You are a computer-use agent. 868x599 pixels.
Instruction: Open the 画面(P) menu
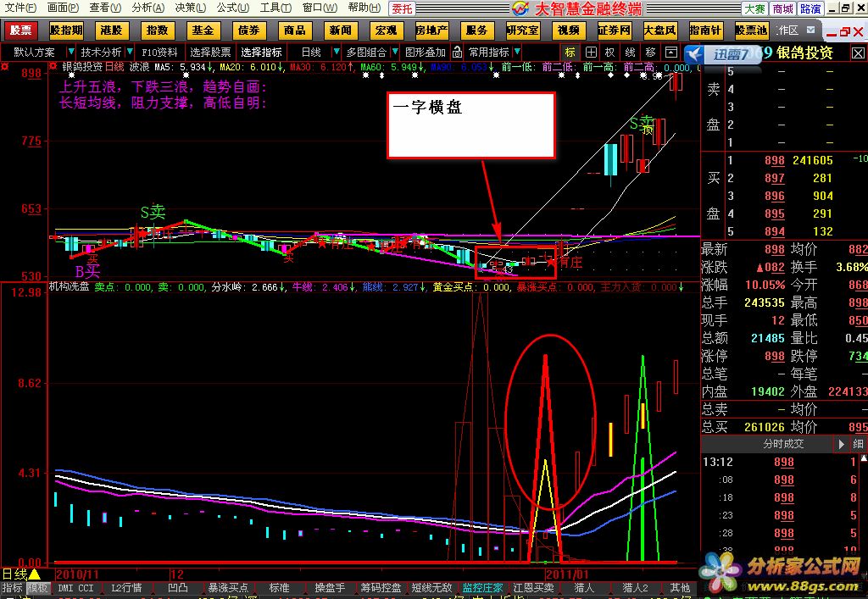click(x=63, y=8)
